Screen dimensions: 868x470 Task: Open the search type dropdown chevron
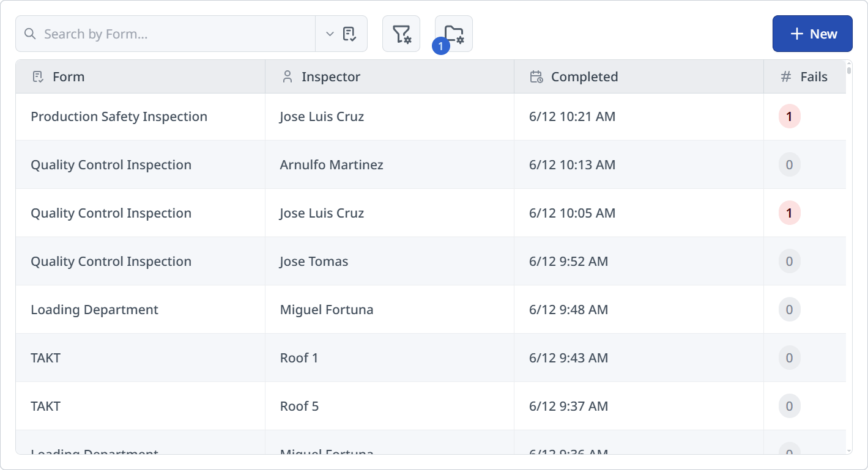(x=329, y=34)
